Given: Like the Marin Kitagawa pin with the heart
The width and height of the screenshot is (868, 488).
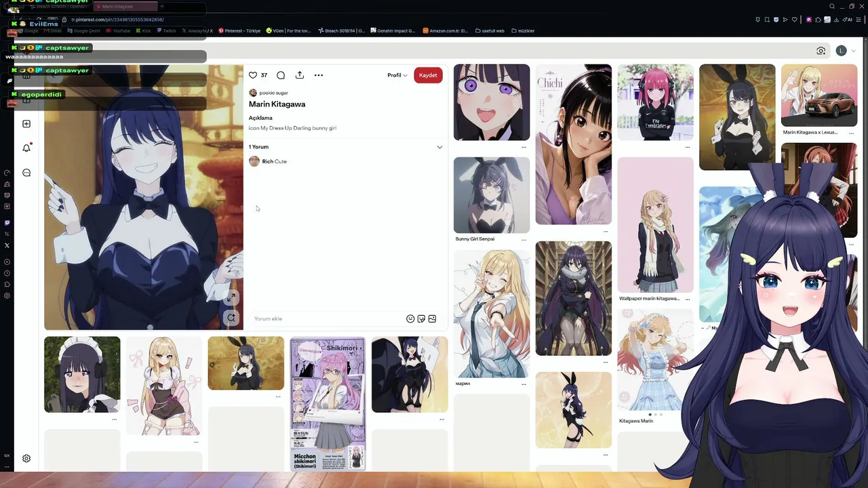Looking at the screenshot, I should point(253,75).
